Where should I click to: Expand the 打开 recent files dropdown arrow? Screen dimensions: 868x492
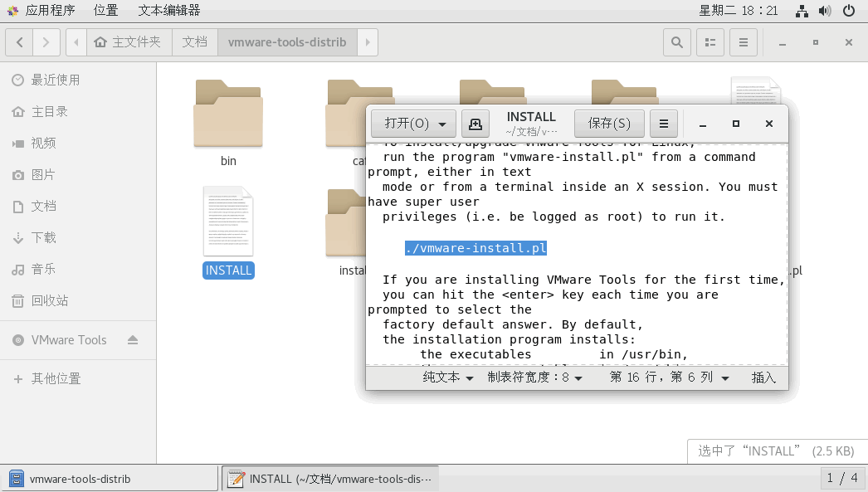[x=442, y=124]
